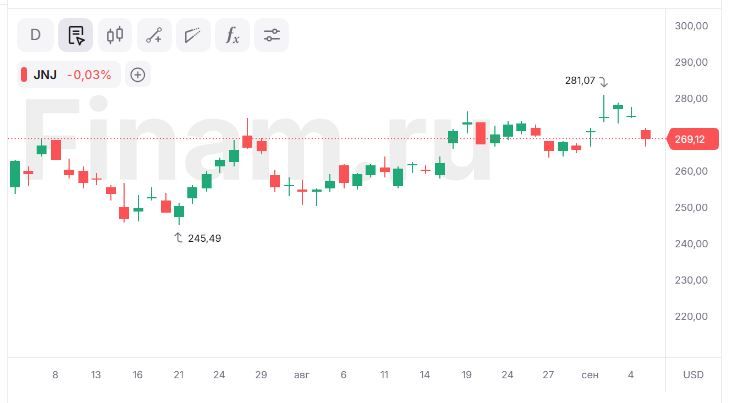The height and width of the screenshot is (403, 732).
Task: Click the авг month label on axis
Action: (x=302, y=375)
